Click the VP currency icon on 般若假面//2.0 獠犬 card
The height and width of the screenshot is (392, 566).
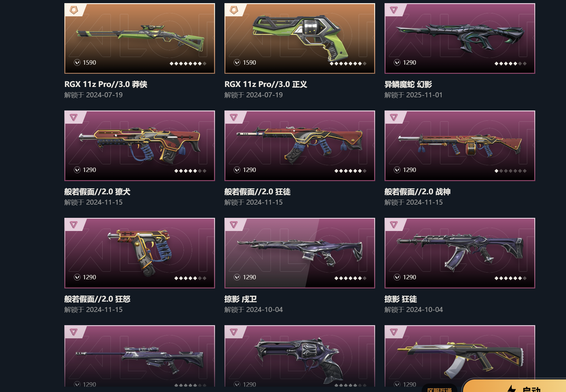(77, 170)
